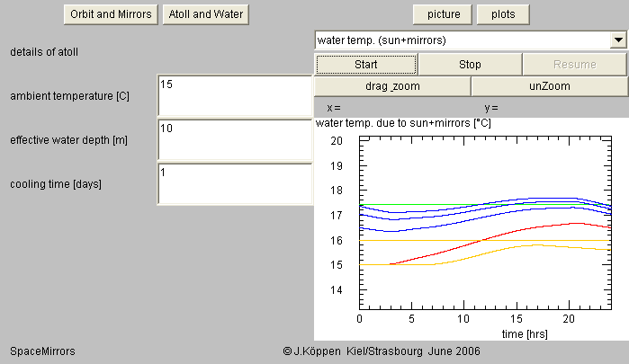Switch to the Orbit and Mirrors panel
The height and width of the screenshot is (364, 629).
pos(110,14)
